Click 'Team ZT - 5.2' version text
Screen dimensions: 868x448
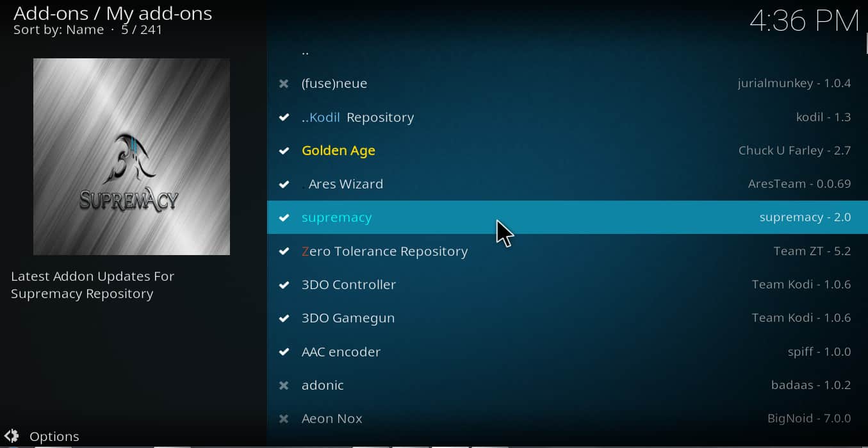(812, 251)
